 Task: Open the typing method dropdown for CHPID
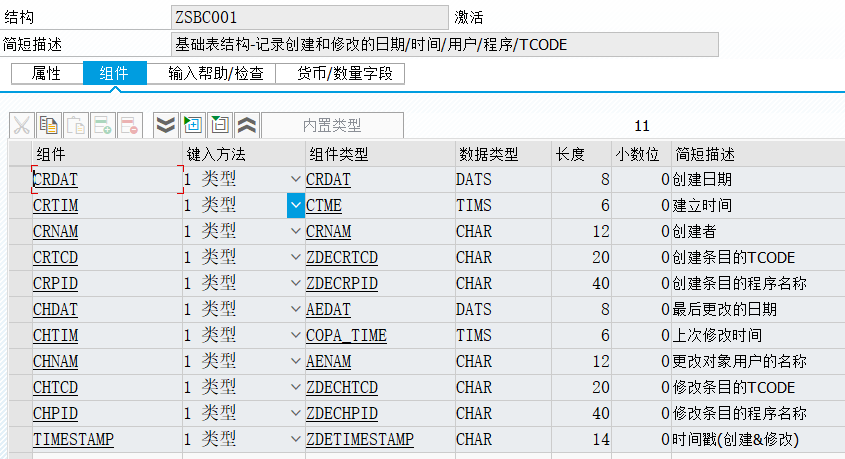[x=295, y=413]
